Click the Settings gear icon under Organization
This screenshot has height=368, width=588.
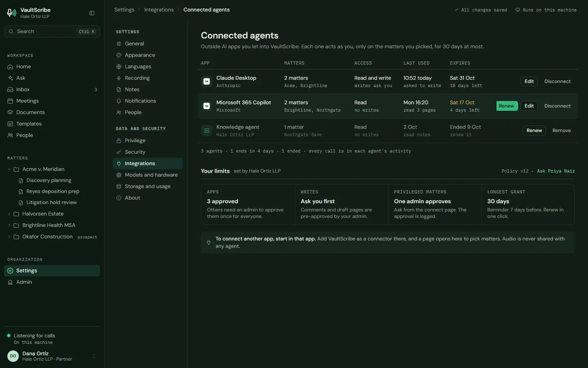pyautogui.click(x=10, y=271)
